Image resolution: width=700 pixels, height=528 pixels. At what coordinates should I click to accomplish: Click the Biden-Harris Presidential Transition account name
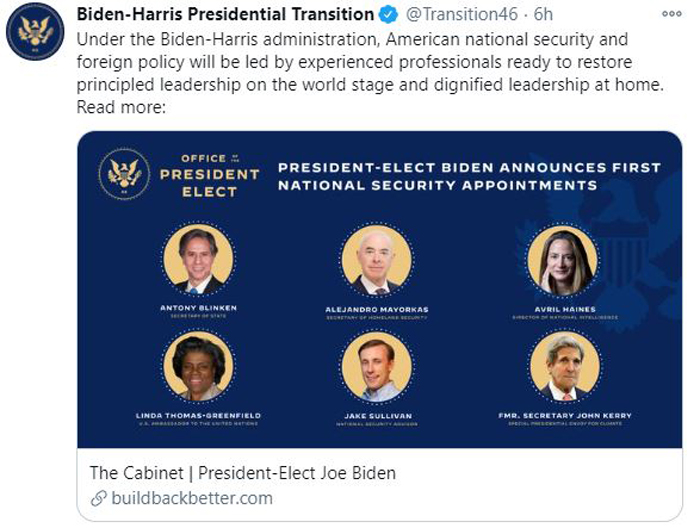(x=225, y=14)
